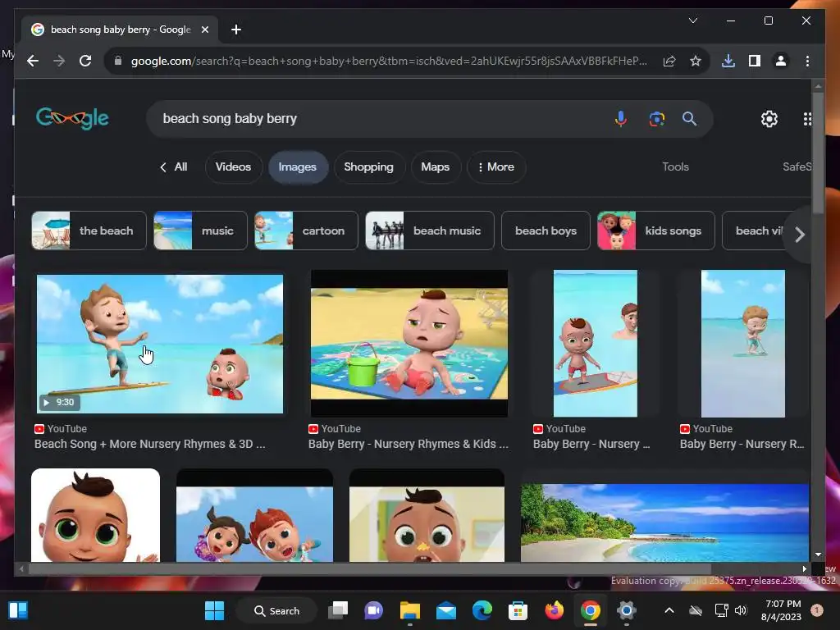Toggle the Chrome side panel icon
This screenshot has height=630, width=840.
tap(755, 61)
